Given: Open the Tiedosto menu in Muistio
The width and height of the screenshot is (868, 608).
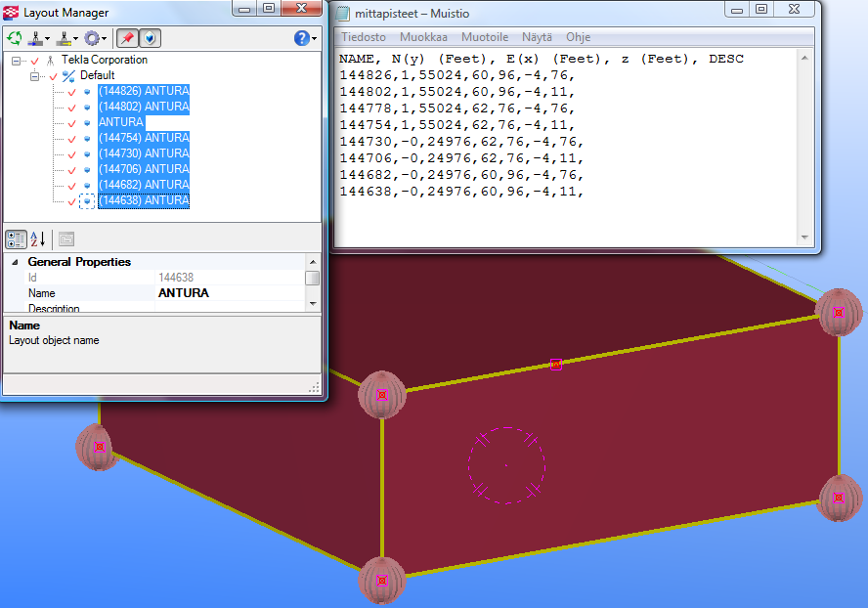Looking at the screenshot, I should tap(364, 37).
